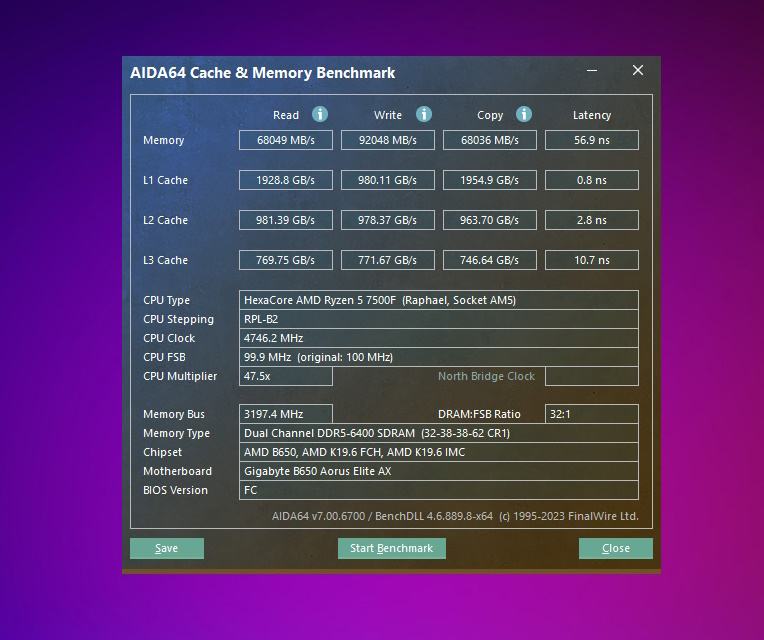Image resolution: width=764 pixels, height=640 pixels.
Task: Minimize the AIDA64 benchmark window
Action: click(x=592, y=71)
